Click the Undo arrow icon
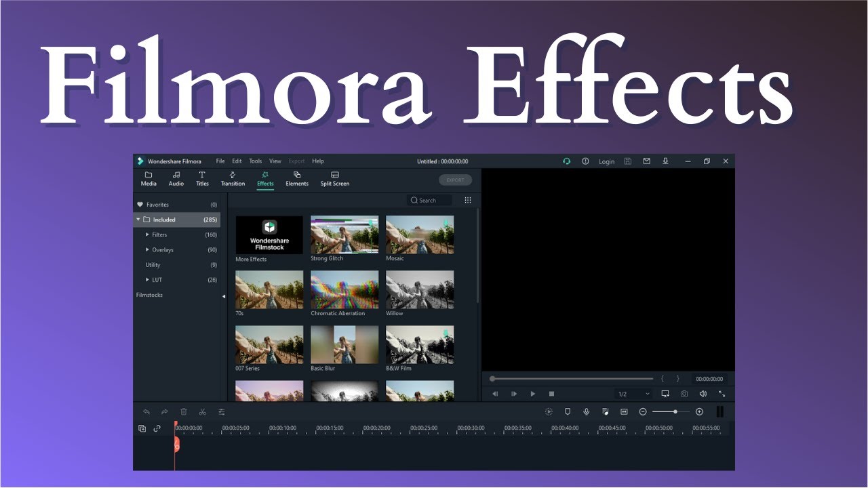868x488 pixels. (146, 411)
